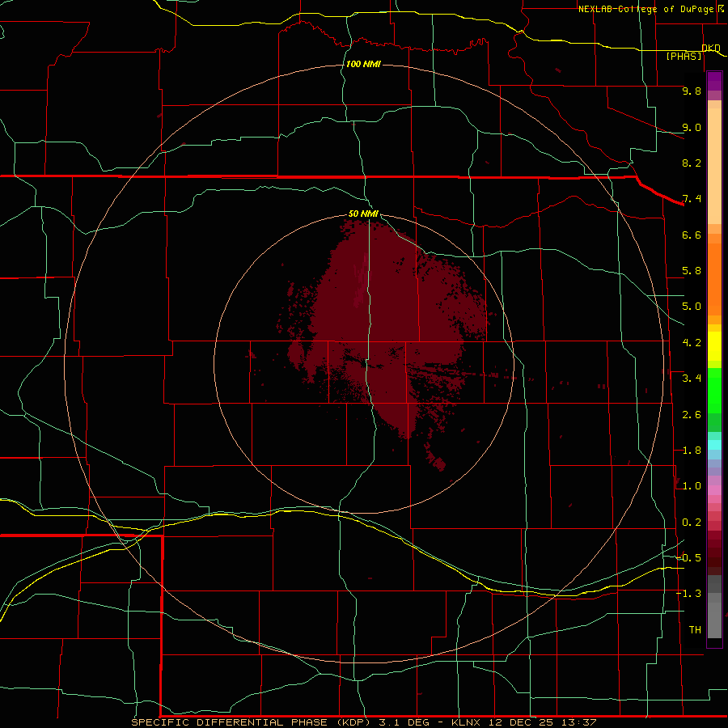Click the KLNX radar site identifier
Image resolution: width=728 pixels, height=728 pixels.
point(467,722)
